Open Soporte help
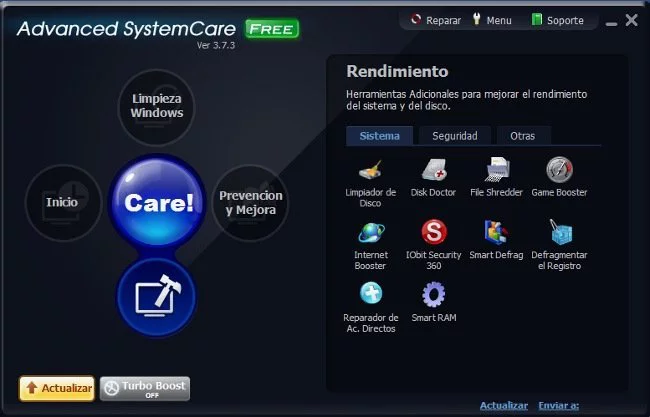Viewport: 650px width, 417px height. click(556, 20)
